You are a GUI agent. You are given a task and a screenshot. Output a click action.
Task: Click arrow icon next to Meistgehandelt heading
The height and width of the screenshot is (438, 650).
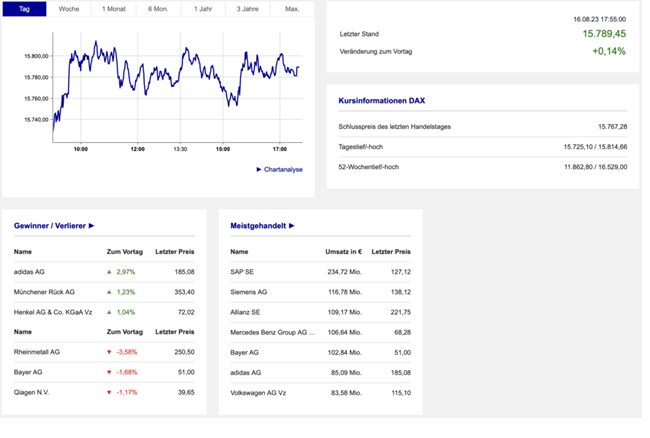pyautogui.click(x=292, y=226)
